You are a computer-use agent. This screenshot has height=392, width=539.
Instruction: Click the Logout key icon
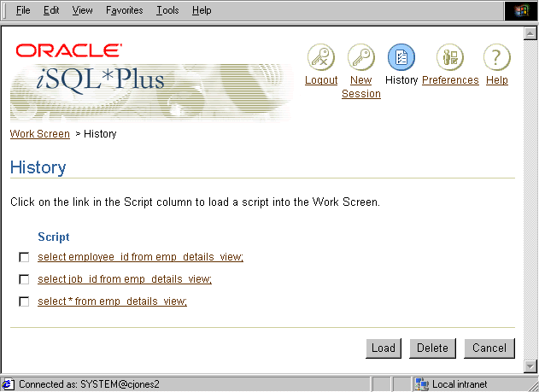pos(320,57)
